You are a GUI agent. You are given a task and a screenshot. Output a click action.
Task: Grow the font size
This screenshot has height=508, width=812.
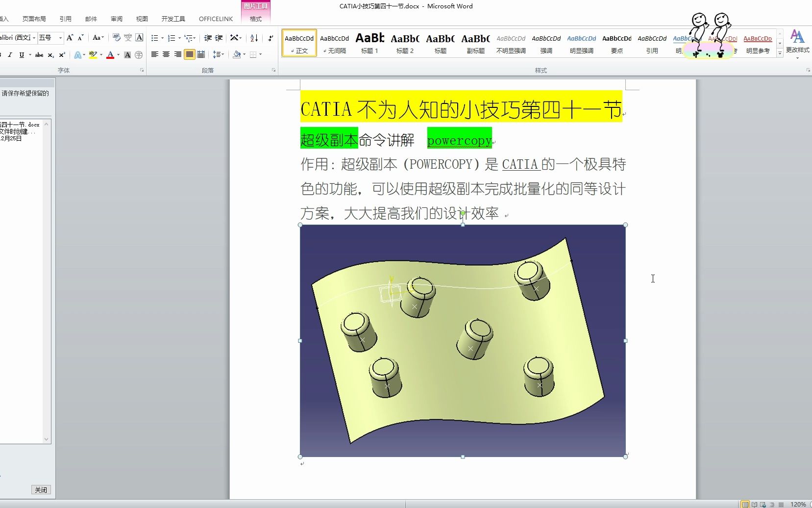tap(70, 38)
